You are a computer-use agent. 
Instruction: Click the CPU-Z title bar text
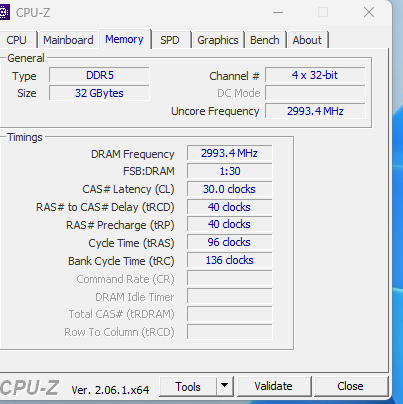click(x=33, y=13)
